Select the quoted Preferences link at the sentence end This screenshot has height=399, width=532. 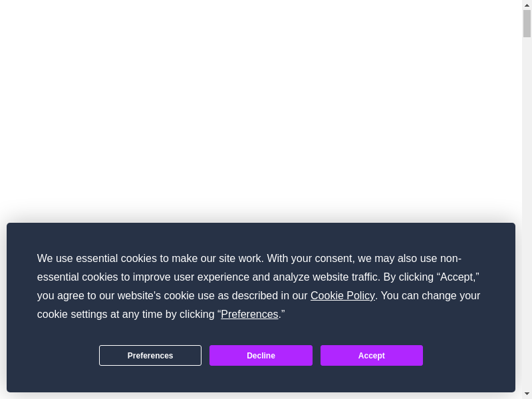(249, 314)
